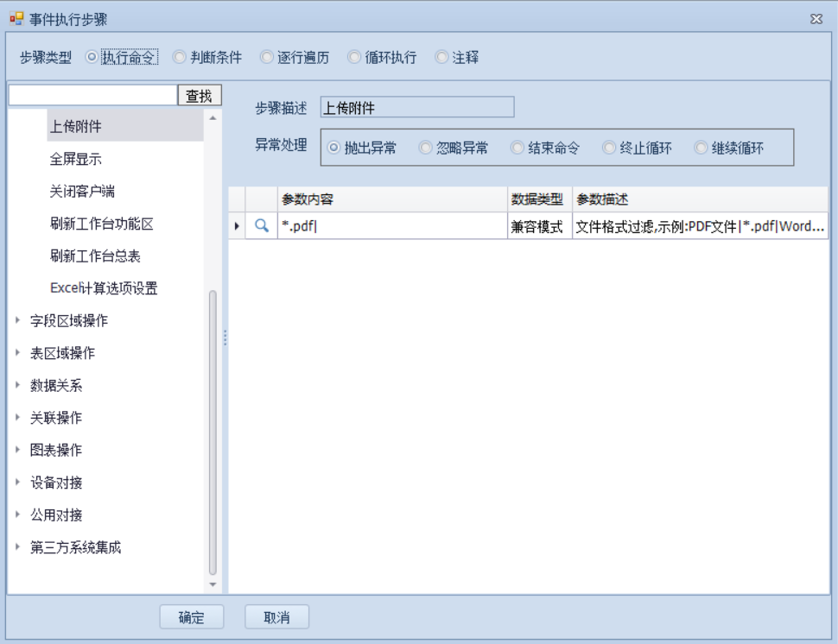Screen dimensions: 838x644
Task: Click the 查找 search button
Action: (200, 96)
